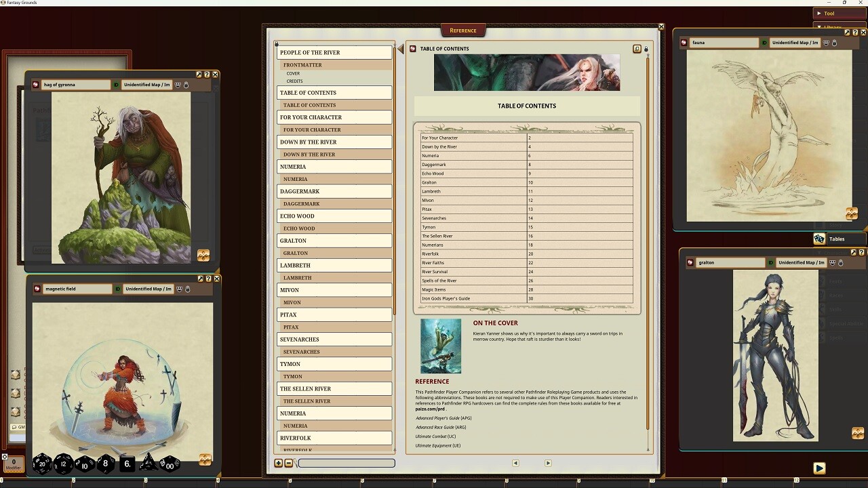Click the horizontal scrollbar below the reference index

pyautogui.click(x=346, y=463)
